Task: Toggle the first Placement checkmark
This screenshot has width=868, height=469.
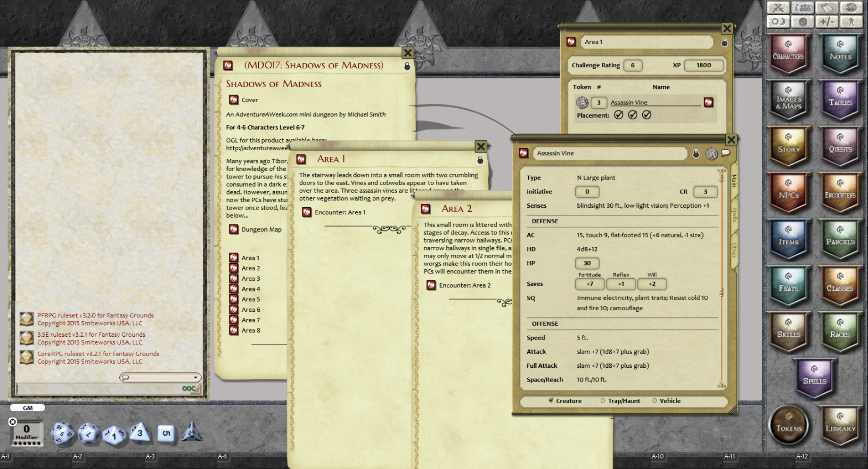Action: (619, 115)
